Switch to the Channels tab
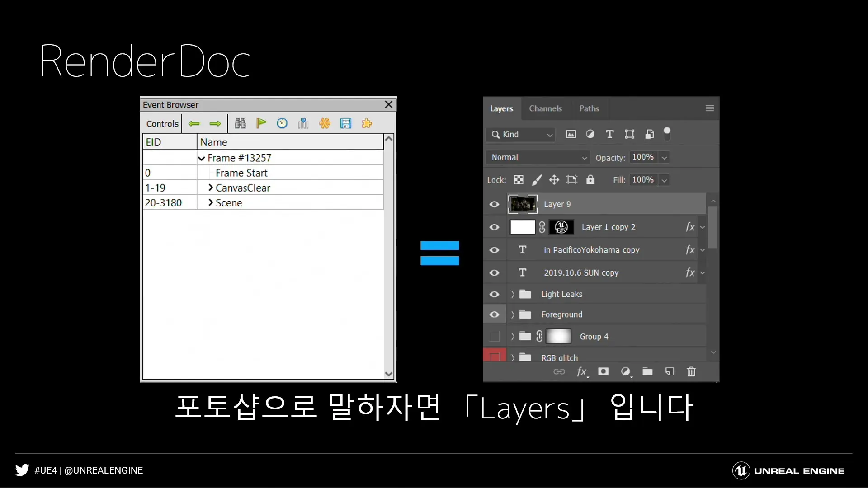The width and height of the screenshot is (868, 488). pos(545,108)
